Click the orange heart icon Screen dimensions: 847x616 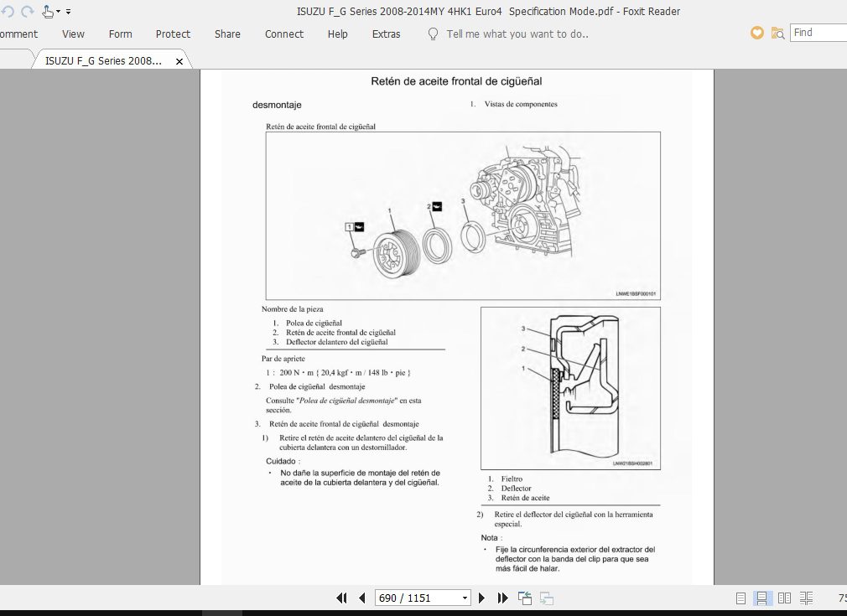click(757, 33)
